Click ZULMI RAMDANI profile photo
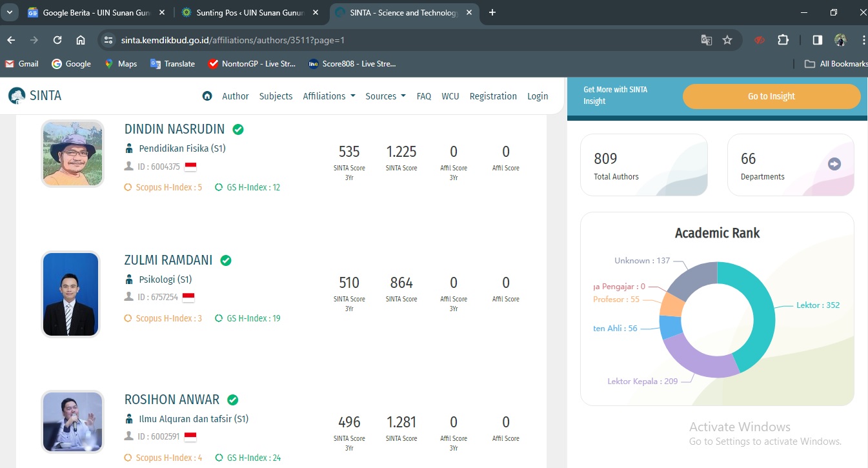868x468 pixels. coord(70,294)
